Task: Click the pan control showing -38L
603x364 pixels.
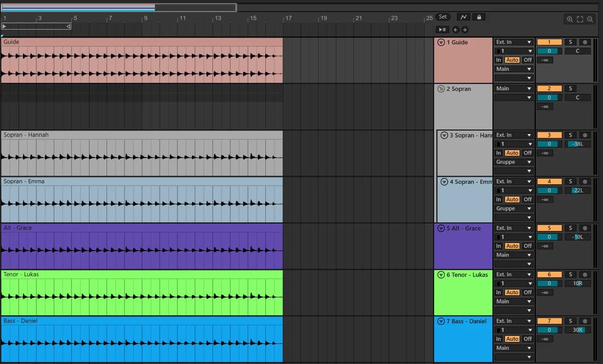Action: [578, 144]
